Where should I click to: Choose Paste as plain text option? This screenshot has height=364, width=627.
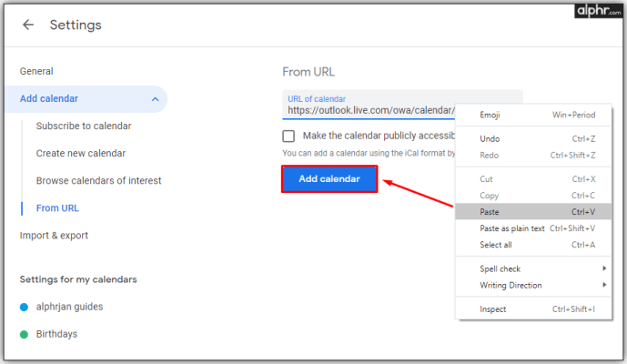[x=533, y=228]
